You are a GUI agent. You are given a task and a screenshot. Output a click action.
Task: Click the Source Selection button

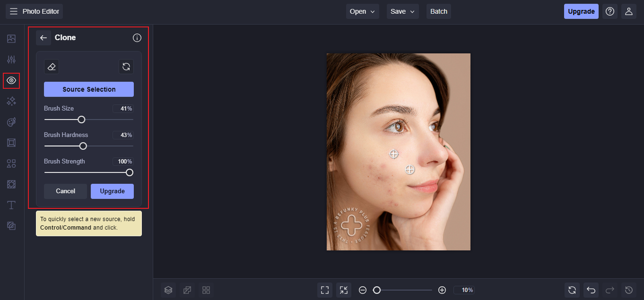(89, 89)
